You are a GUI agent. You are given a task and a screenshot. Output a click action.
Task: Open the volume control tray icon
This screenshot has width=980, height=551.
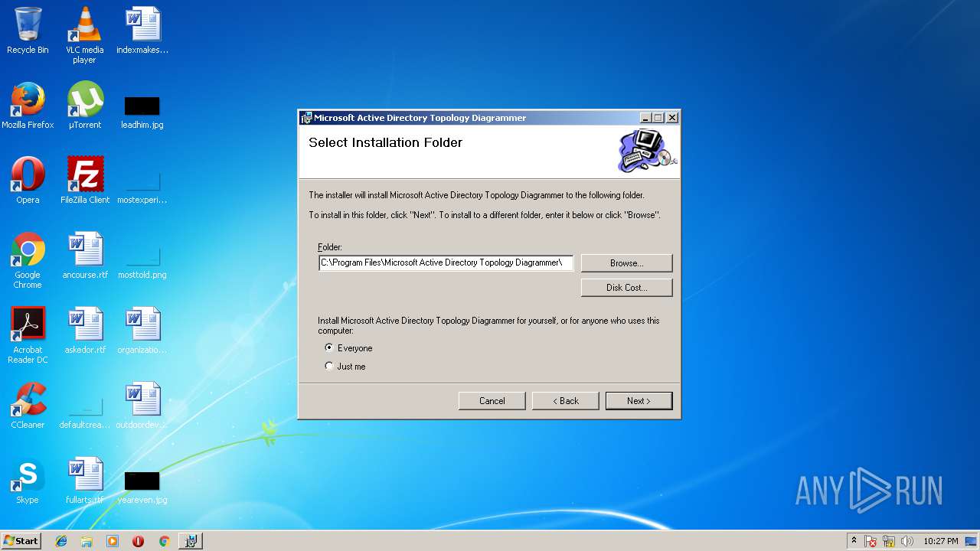coord(907,541)
